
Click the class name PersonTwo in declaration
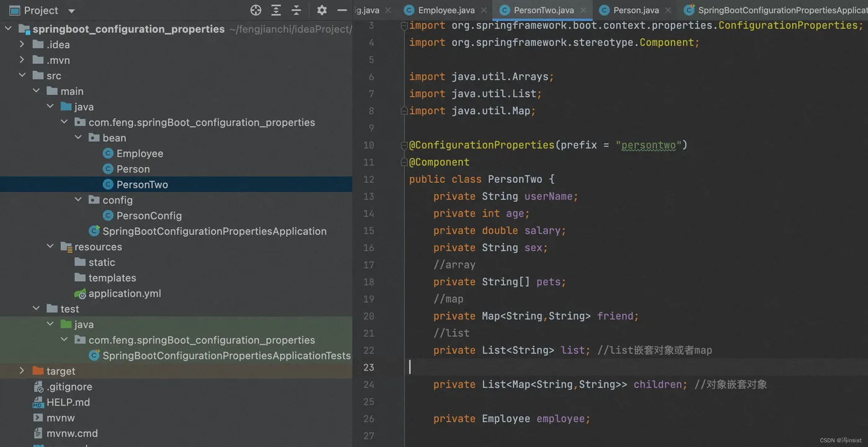(x=515, y=179)
